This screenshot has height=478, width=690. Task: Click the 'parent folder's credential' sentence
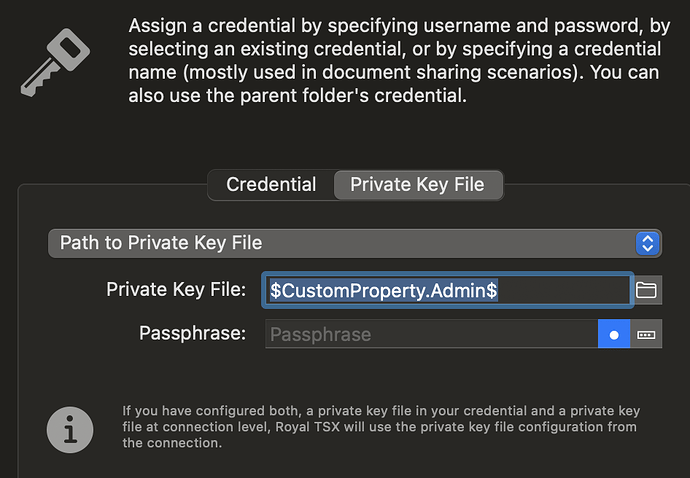[300, 98]
